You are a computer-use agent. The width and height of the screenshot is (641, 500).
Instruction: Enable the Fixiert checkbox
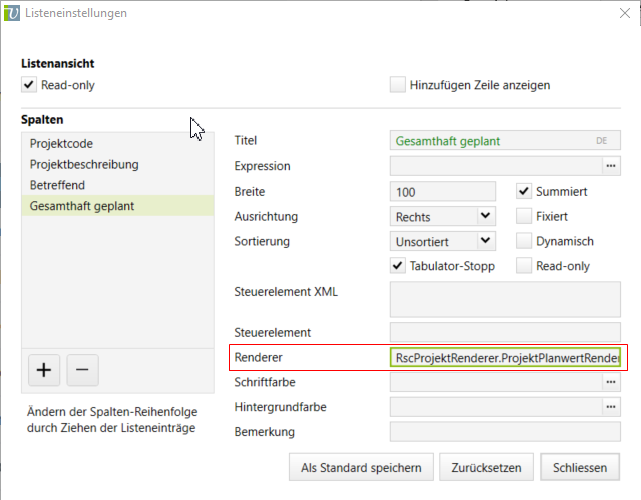[x=524, y=215]
